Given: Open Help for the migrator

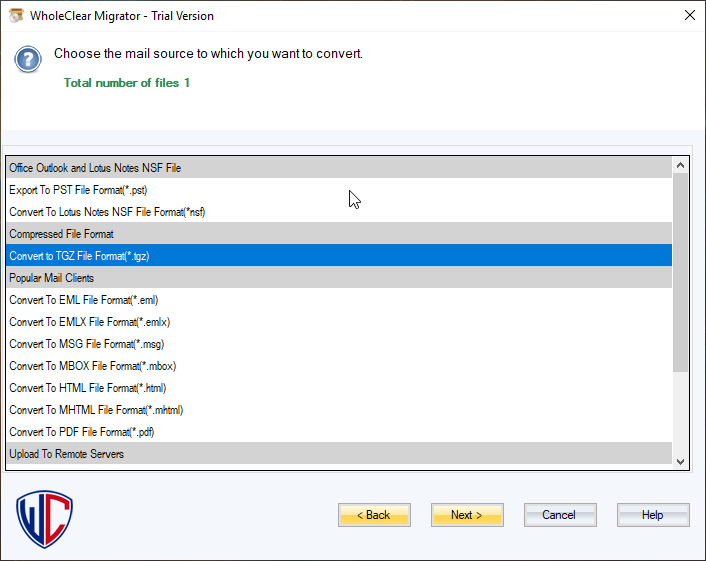Looking at the screenshot, I should click(x=653, y=515).
